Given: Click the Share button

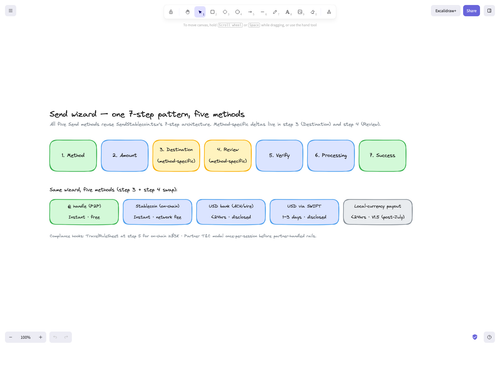Looking at the screenshot, I should [x=471, y=11].
